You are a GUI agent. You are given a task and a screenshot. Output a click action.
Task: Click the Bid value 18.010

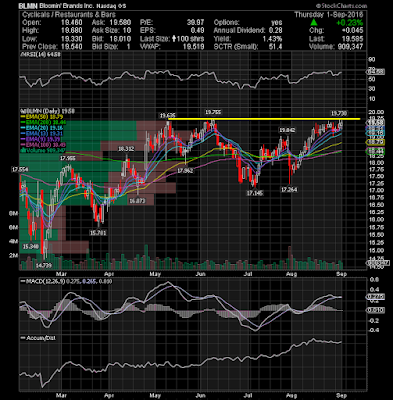(x=120, y=39)
